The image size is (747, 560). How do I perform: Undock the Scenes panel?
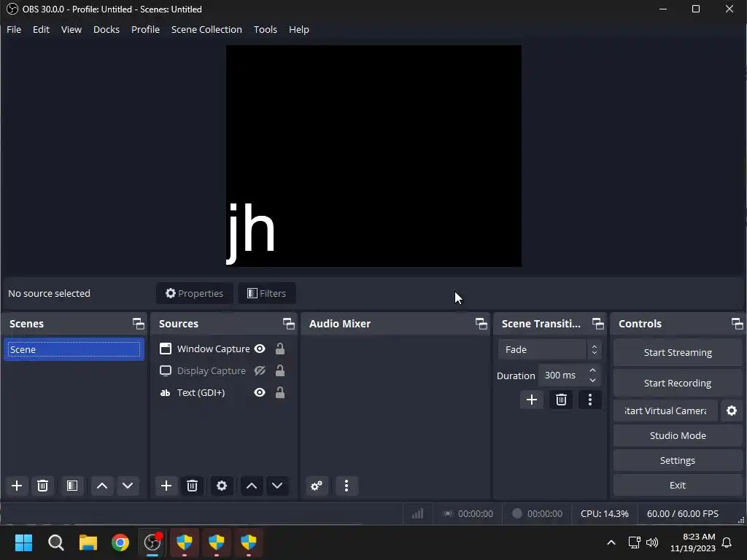click(x=138, y=324)
